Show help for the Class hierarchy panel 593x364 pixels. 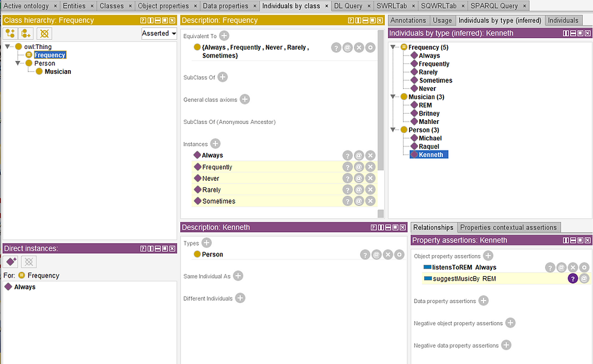click(x=143, y=21)
